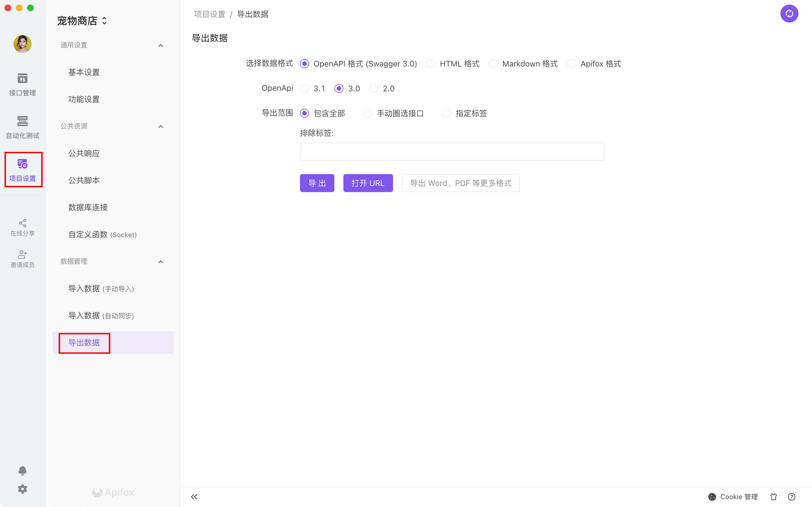Select 手动圈选接口 export scope
Viewport: 812px width, 507px height.
(368, 113)
